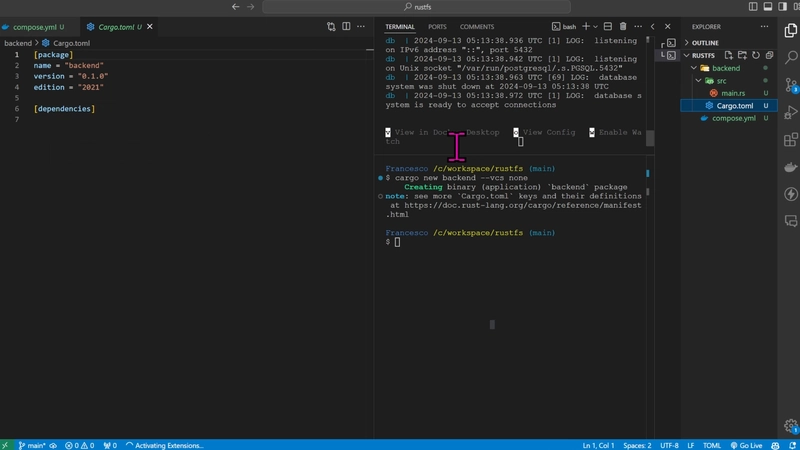Maximize the terminal panel with the left chevron
The image size is (800, 450).
click(653, 27)
